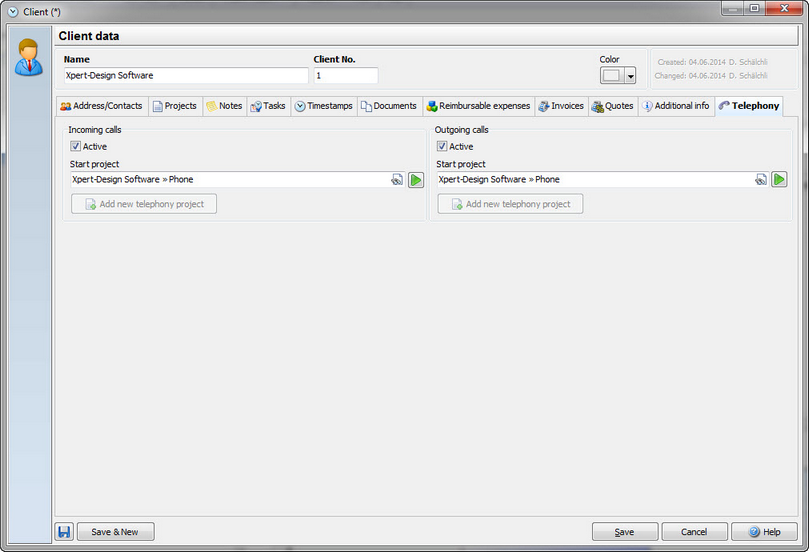809x552 pixels.
Task: Open the Quotes tab
Action: pyautogui.click(x=613, y=106)
